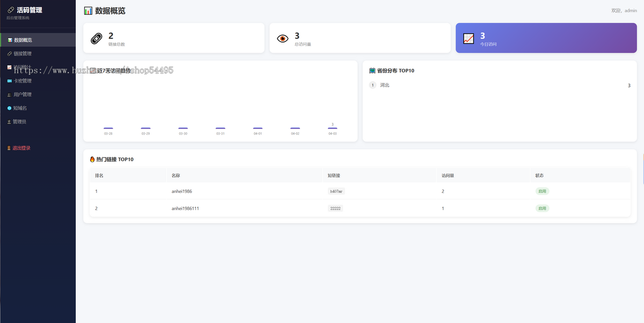Viewport: 644px width, 323px height.
Task: Select the 今日访问 purple card
Action: (546, 38)
